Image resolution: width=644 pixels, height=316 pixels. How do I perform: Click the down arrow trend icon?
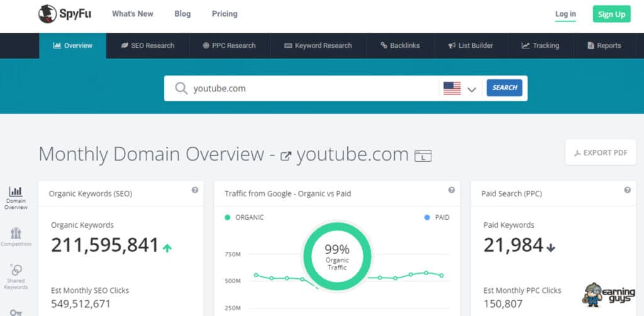(x=551, y=248)
